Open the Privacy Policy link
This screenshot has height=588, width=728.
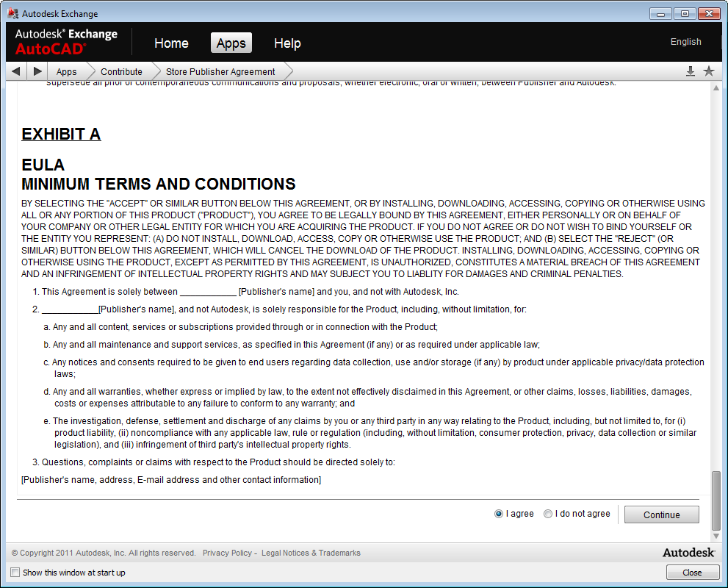(x=227, y=553)
